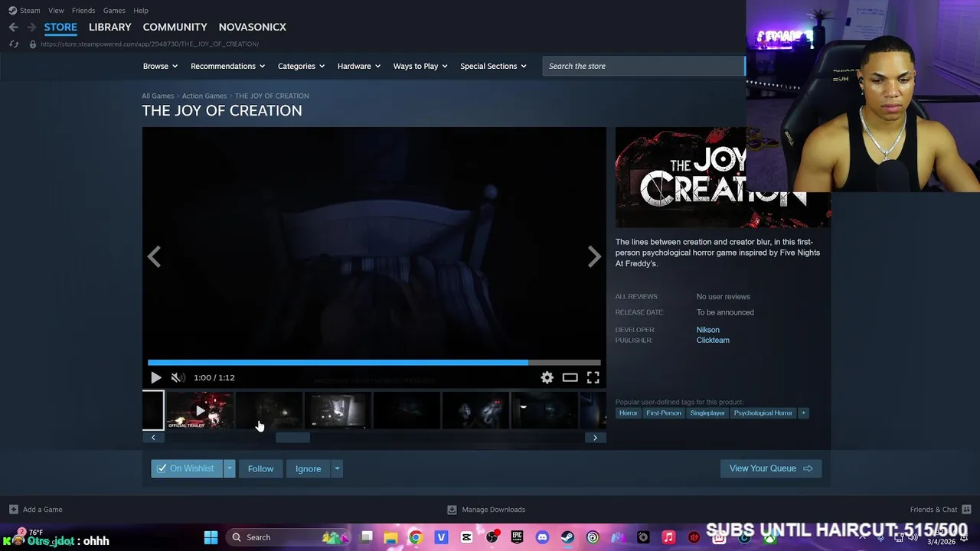Screen dimensions: 980x551
Task: Follow The Joy of Creation
Action: [260, 468]
